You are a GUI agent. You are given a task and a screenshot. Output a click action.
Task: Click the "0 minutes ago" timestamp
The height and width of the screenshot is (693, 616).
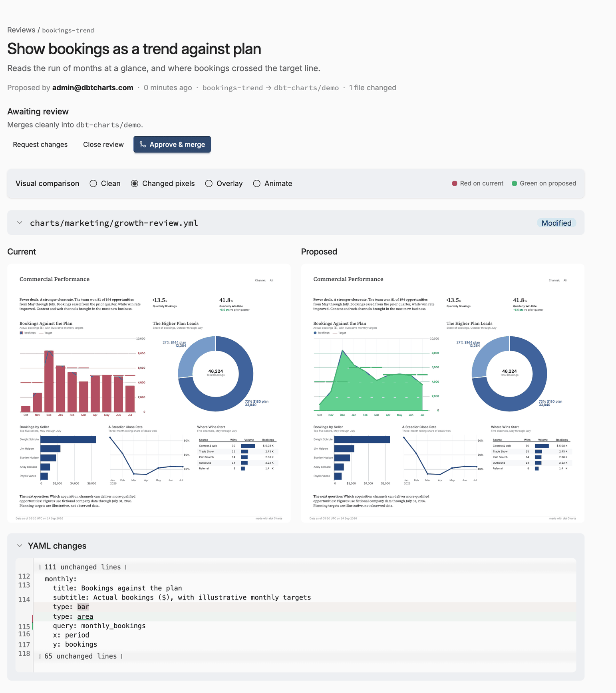tap(168, 88)
